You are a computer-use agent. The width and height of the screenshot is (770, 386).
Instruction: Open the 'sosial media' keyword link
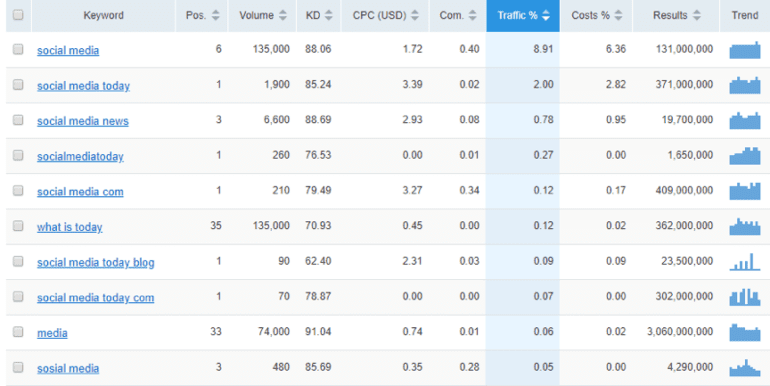pyautogui.click(x=68, y=368)
